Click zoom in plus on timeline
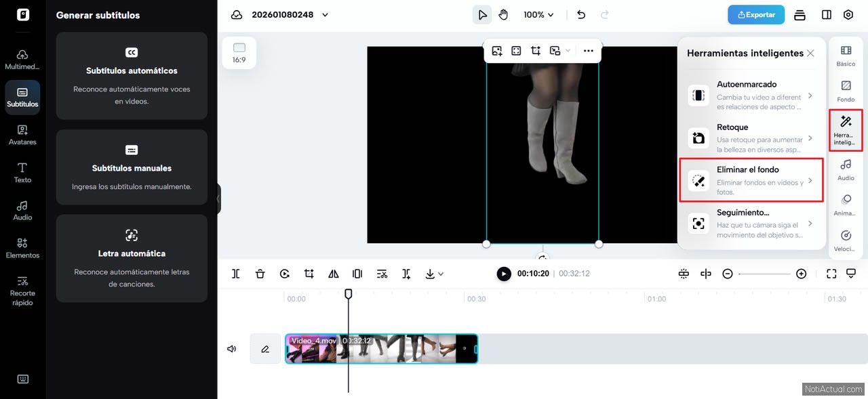Viewport: 868px width, 399px height. [801, 274]
